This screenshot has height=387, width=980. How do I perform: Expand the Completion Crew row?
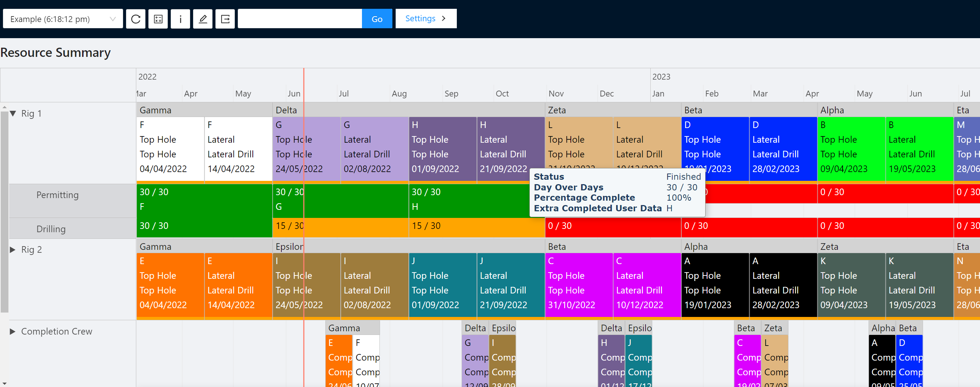coord(12,331)
